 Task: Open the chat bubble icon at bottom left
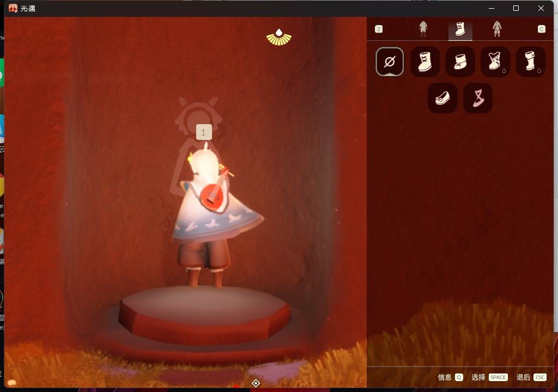(12, 382)
